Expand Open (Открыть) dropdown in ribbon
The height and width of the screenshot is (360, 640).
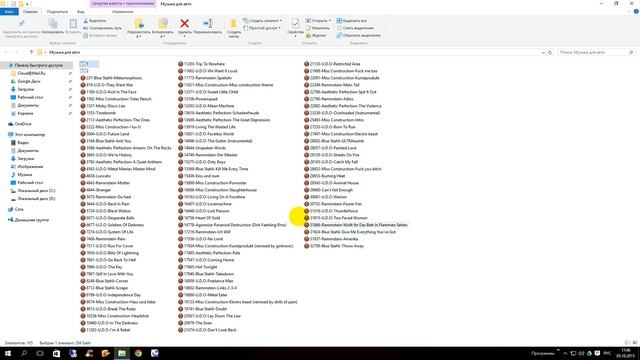(x=318, y=20)
